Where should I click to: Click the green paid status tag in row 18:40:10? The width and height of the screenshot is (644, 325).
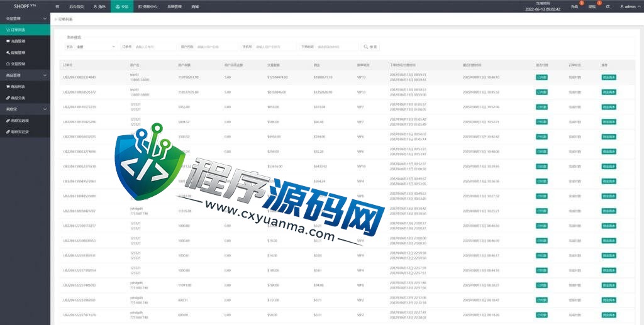pos(541,77)
